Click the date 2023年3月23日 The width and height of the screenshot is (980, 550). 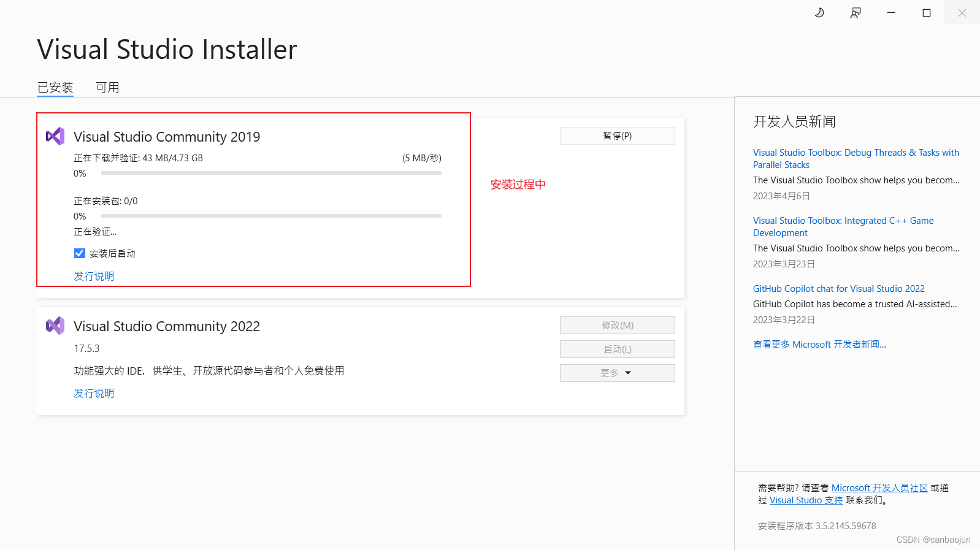(x=784, y=264)
